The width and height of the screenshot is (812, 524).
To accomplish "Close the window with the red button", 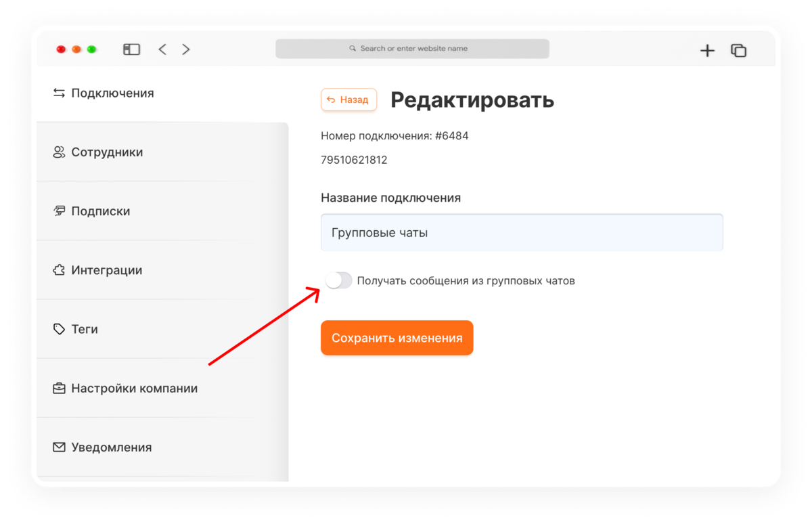I will point(61,49).
